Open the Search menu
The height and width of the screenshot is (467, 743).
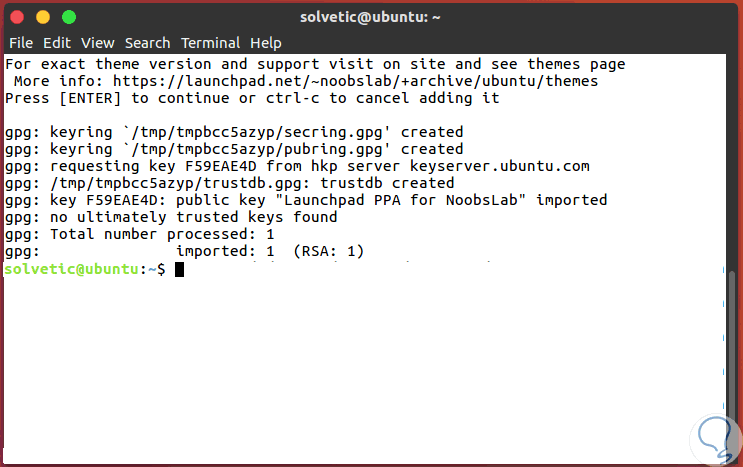[x=147, y=43]
